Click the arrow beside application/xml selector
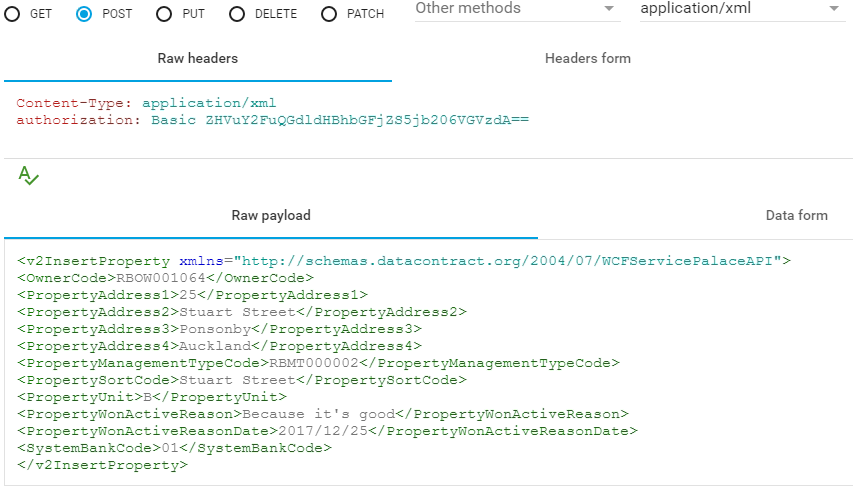Image resolution: width=853 pixels, height=496 pixels. (834, 9)
